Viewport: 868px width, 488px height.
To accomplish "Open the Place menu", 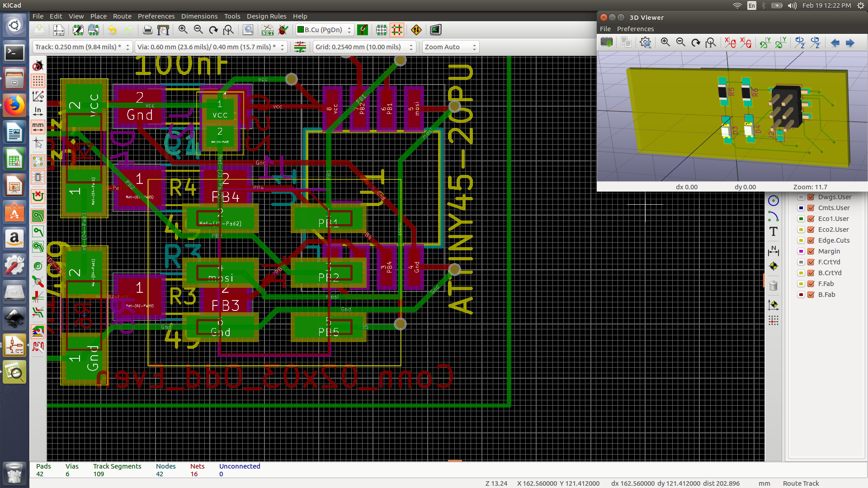I will point(99,16).
